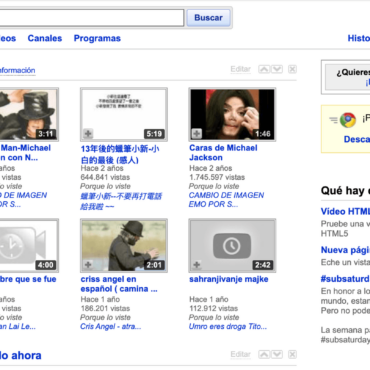The width and height of the screenshot is (370, 370).
Task: Close the bottom 'ahora' section with X
Action: click(x=292, y=354)
